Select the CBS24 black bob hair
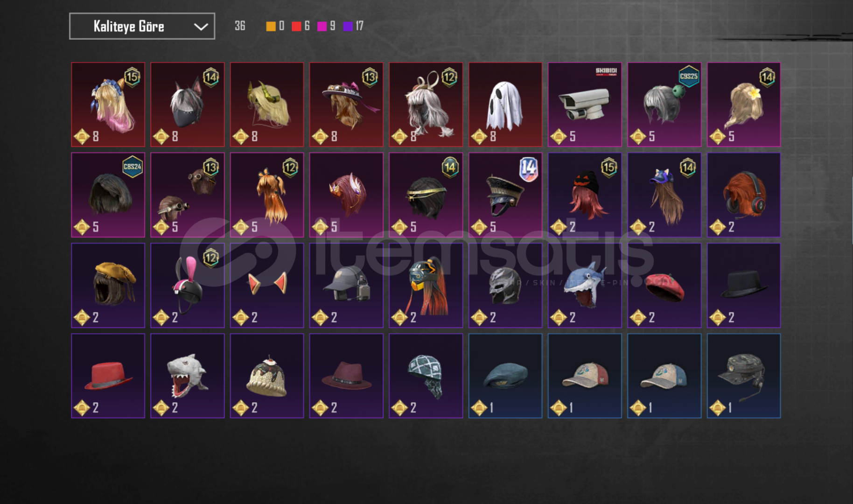 tap(108, 195)
